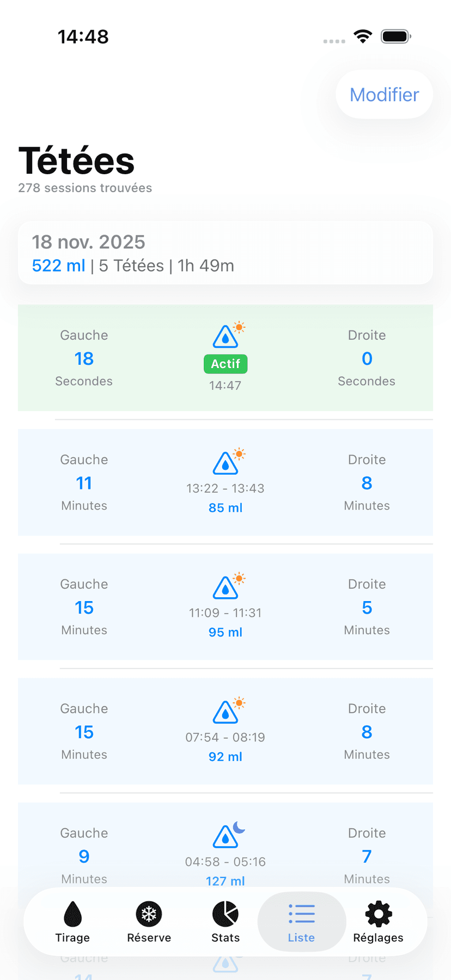Tap the Wi-Fi status icon
Screen dimensions: 451x980
pyautogui.click(x=363, y=36)
